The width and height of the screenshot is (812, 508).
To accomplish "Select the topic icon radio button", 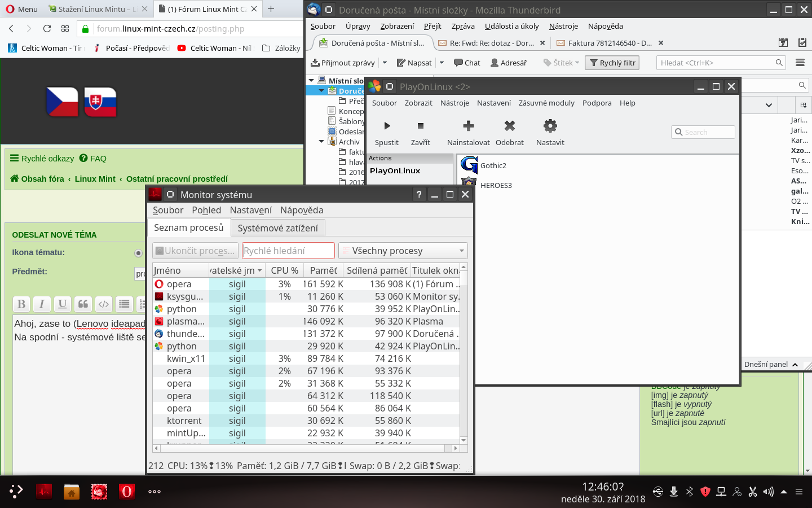I will (138, 253).
